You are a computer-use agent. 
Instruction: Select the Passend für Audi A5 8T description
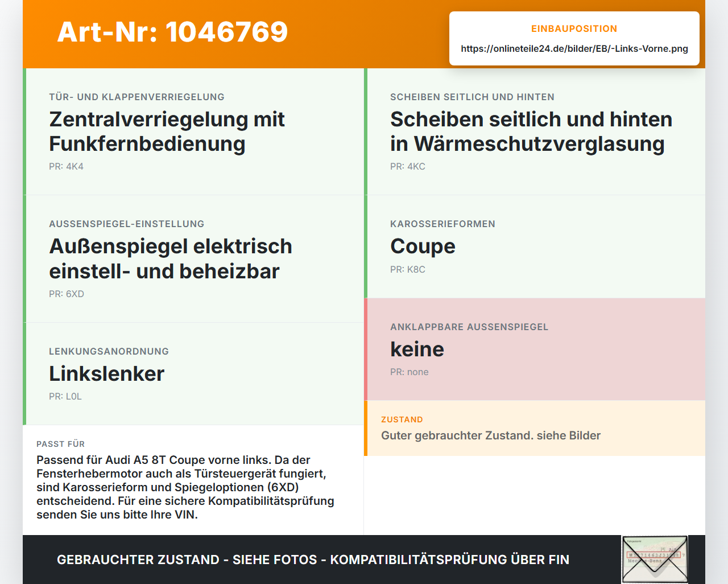tap(185, 487)
